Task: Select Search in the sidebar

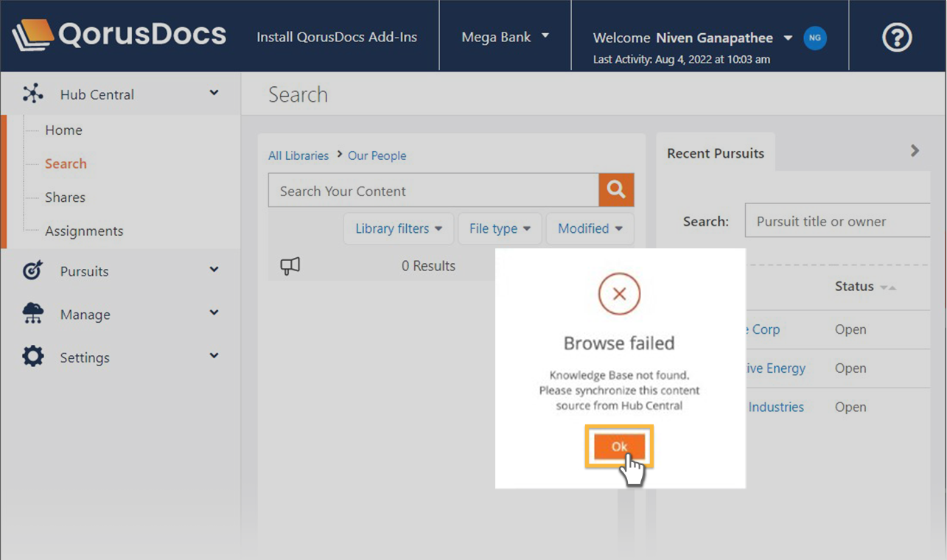Action: point(66,164)
